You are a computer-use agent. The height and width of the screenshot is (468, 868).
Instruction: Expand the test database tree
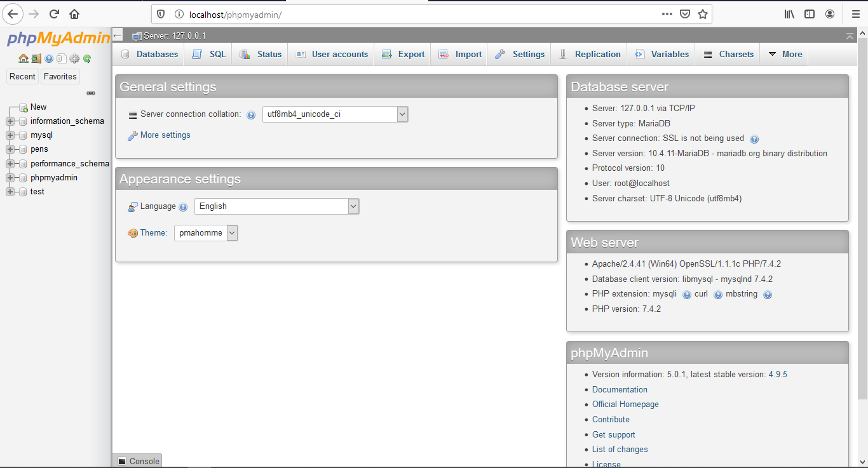[x=10, y=192]
